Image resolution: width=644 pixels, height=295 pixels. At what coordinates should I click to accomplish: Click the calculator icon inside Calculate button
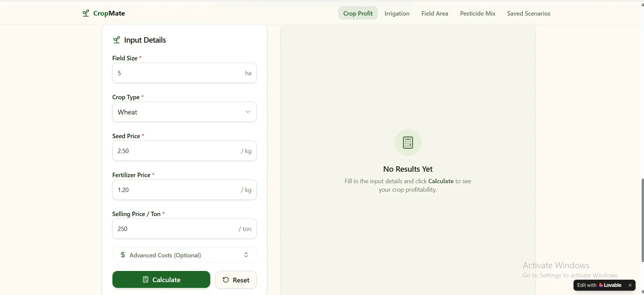point(146,279)
